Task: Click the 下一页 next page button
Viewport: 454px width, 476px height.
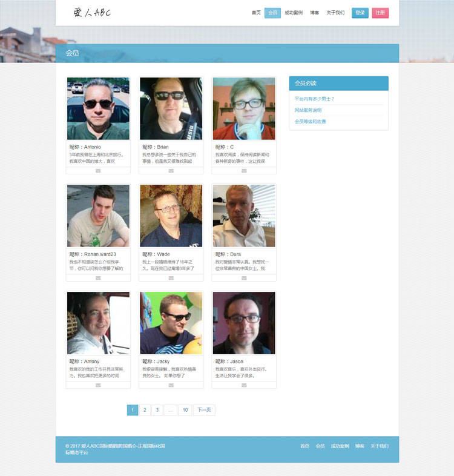Action: click(x=204, y=410)
